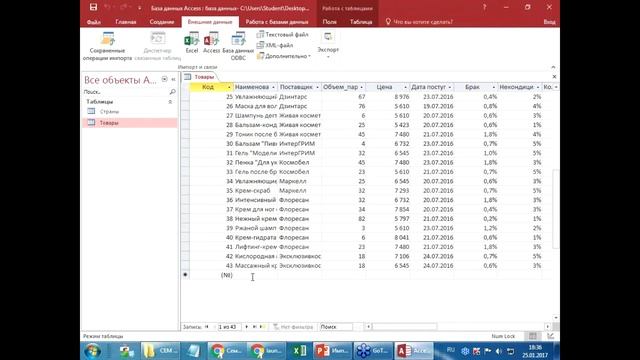Import from Excel icon
This screenshot has width=640, height=360.
(192, 43)
